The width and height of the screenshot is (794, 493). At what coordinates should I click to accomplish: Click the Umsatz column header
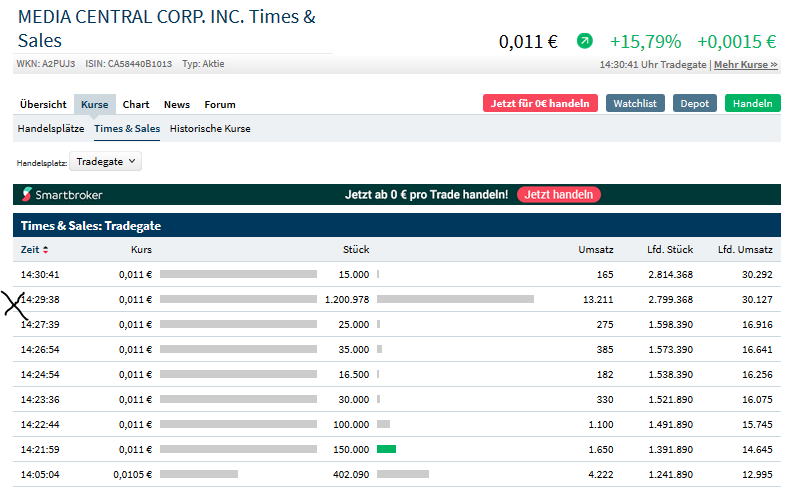coord(596,250)
